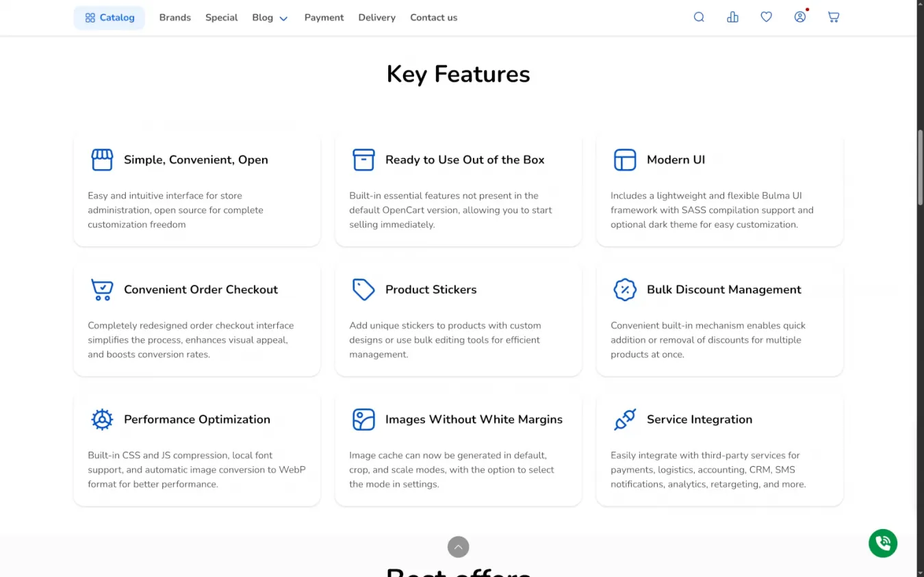This screenshot has width=924, height=577.
Task: Click the gear icon for Performance Optimization
Action: 102,420
